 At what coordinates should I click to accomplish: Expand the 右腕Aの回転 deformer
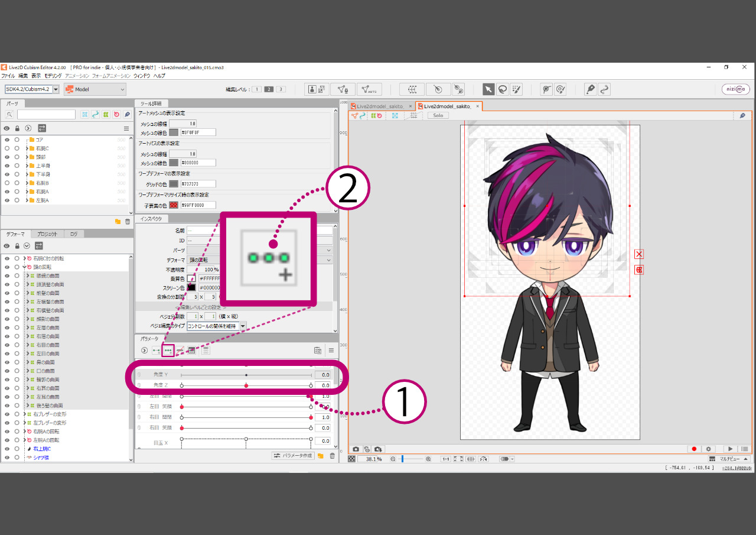click(x=24, y=431)
